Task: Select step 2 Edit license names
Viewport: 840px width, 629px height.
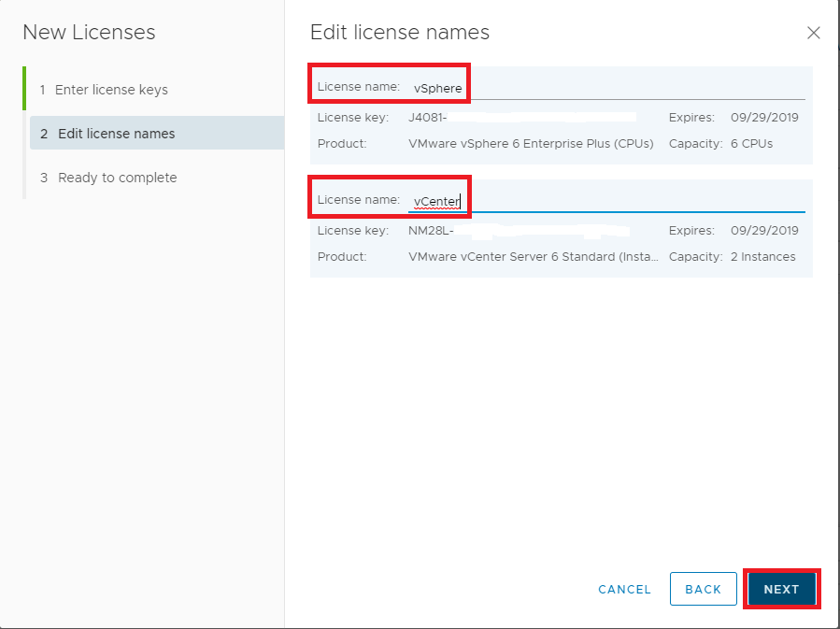Action: 116,134
